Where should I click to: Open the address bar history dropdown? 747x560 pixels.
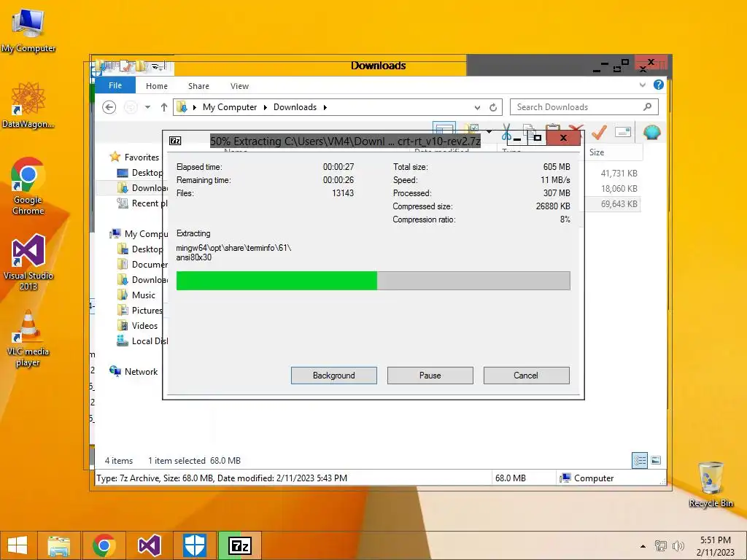[477, 107]
